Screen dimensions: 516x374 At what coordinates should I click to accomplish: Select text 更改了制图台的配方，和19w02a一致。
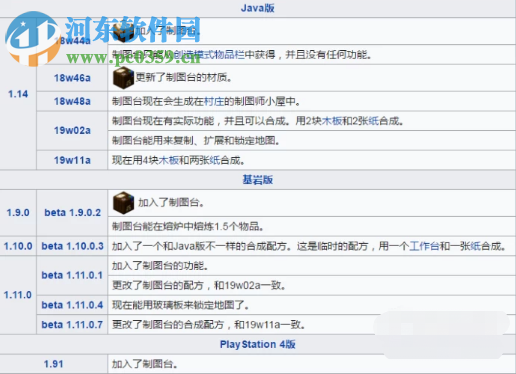[x=199, y=286]
